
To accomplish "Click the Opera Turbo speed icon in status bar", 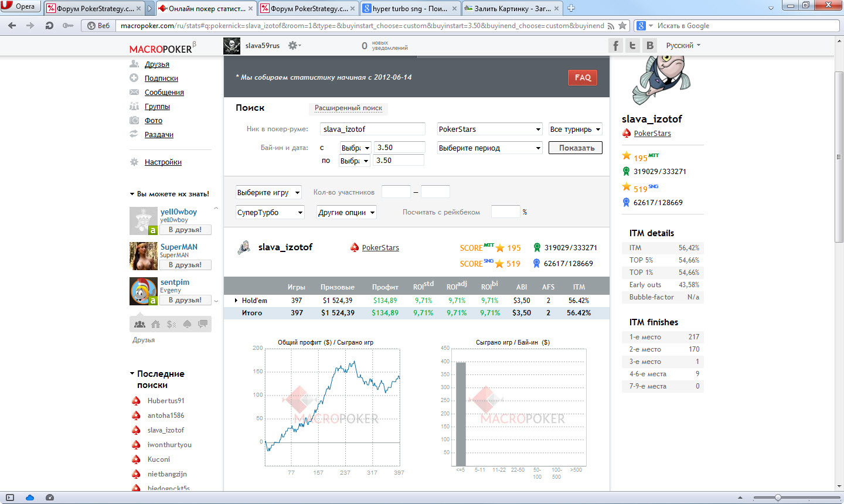I will 50,498.
